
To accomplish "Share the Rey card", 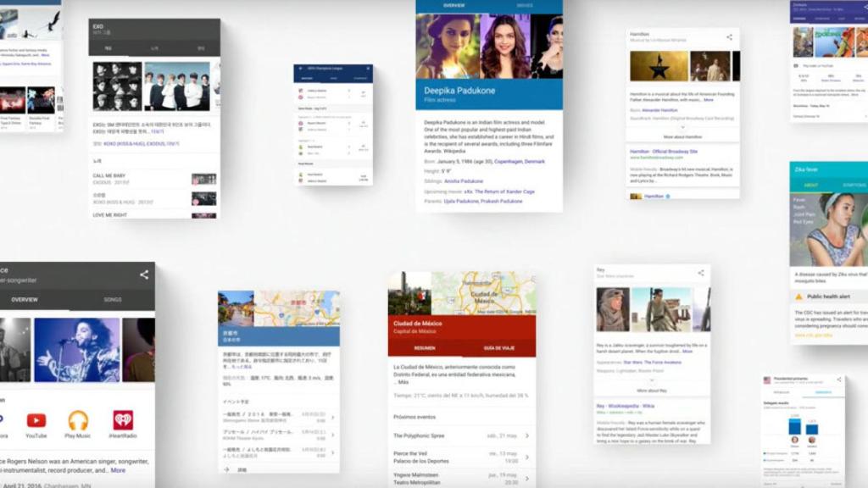I will point(701,273).
